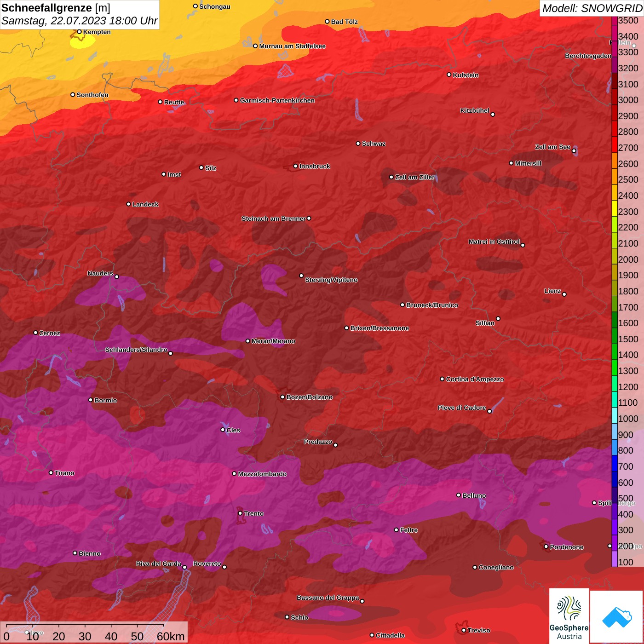The image size is (644, 644).
Task: Click the Sterzing/Vipiteno label
Action: pyautogui.click(x=331, y=280)
